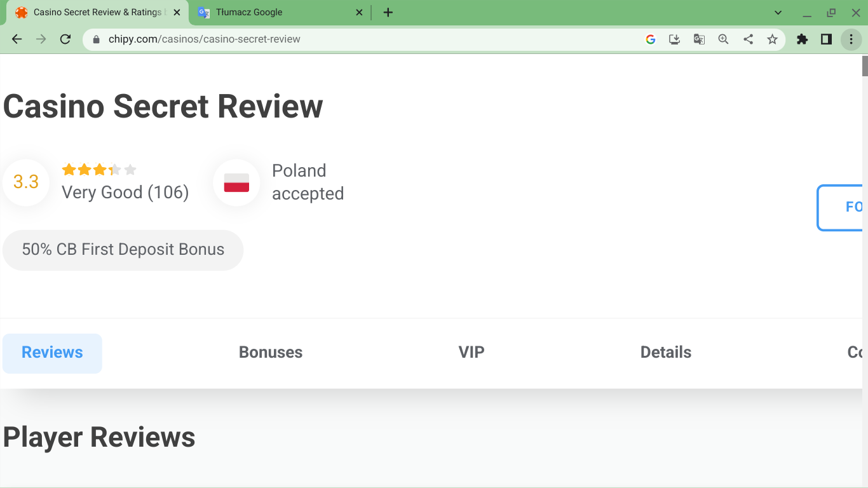Open the VIP section tab
This screenshot has height=488, width=868.
pos(471,353)
